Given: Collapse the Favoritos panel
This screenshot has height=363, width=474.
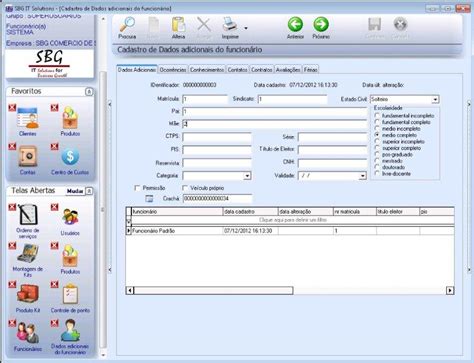Looking at the screenshot, I should (89, 91).
